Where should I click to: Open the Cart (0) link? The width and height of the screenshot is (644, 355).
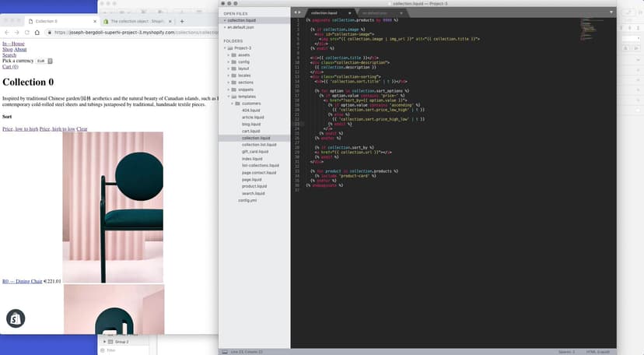pyautogui.click(x=10, y=67)
